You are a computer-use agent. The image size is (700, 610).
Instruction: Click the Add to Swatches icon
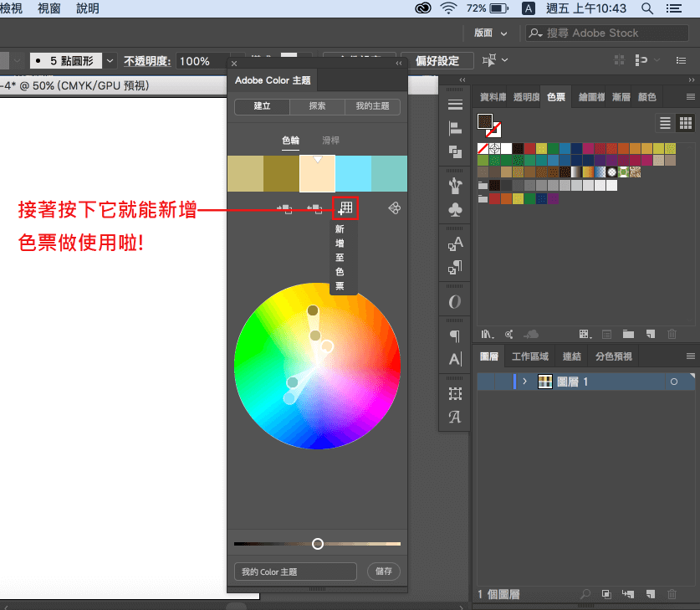[x=346, y=208]
